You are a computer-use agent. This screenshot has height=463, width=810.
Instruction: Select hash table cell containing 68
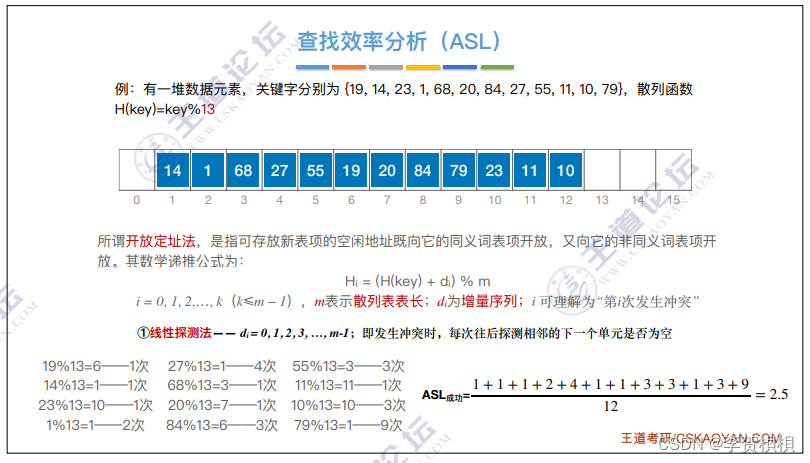243,170
